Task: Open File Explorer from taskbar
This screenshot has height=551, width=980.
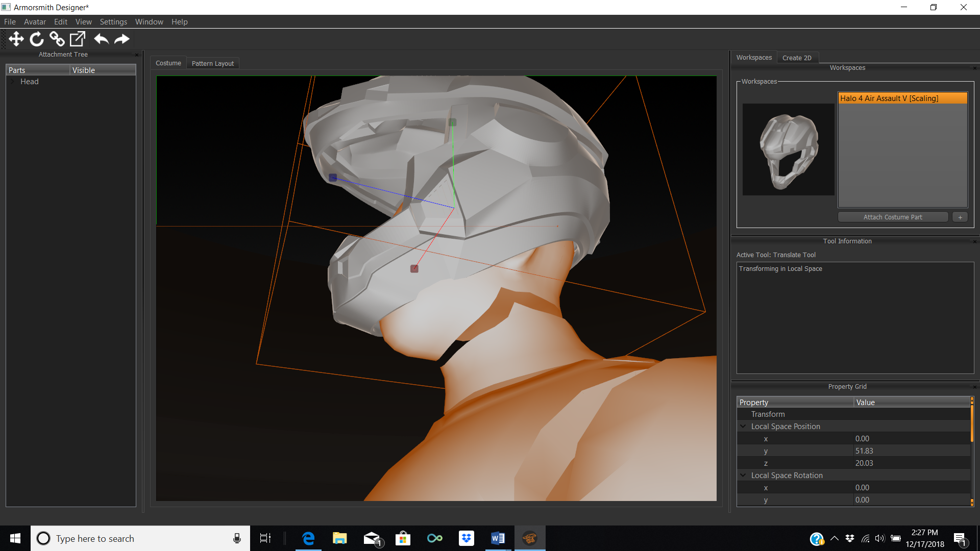Action: 340,538
